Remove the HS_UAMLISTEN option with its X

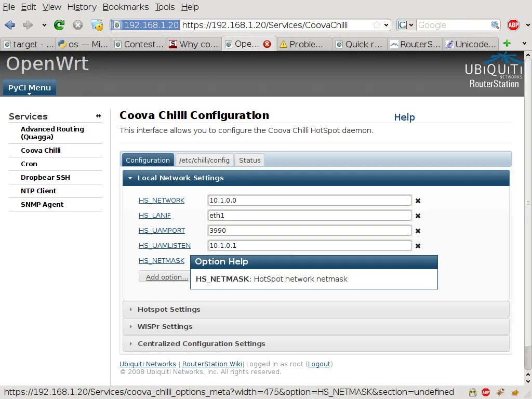click(418, 246)
